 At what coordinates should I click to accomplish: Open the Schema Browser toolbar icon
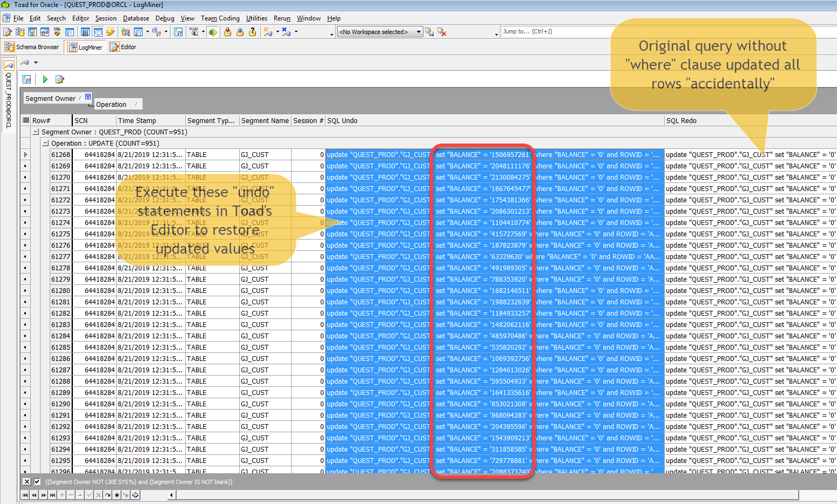(20, 32)
